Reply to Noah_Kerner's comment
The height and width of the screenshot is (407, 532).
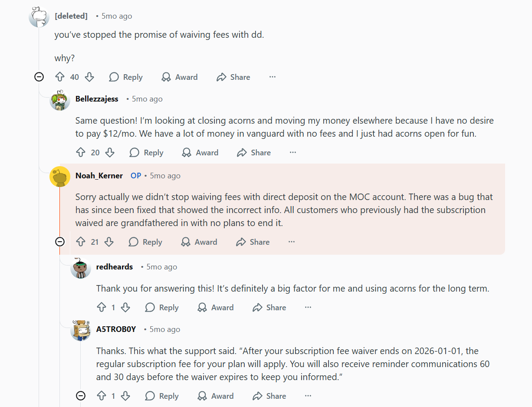[145, 242]
